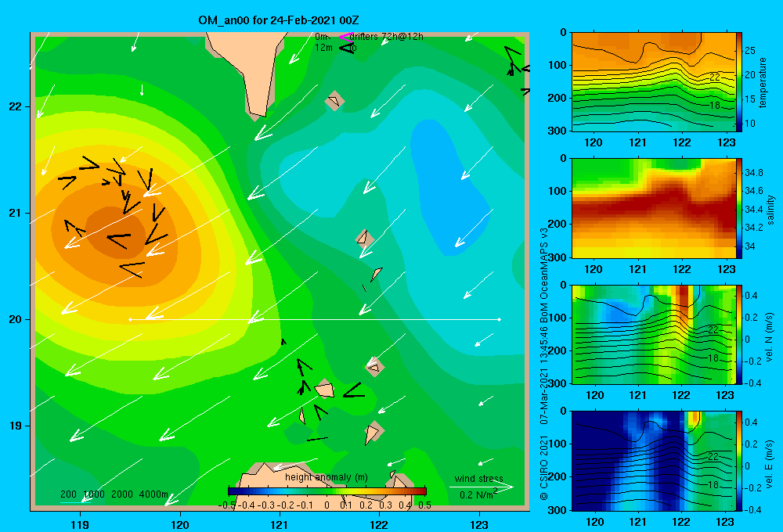Click latitude 19 tick label on main map
The image size is (783, 532).
(x=16, y=426)
